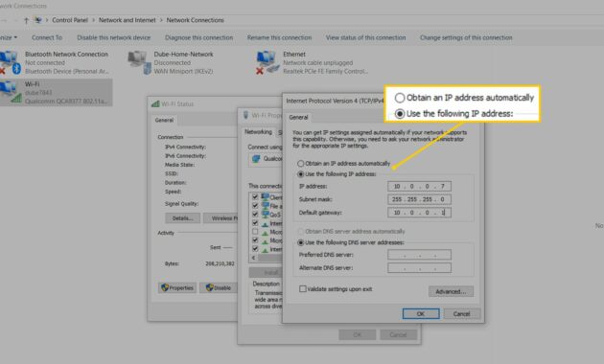Select the Bluetooth Network Connection icon
Image resolution: width=604 pixels, height=364 pixels.
coord(10,62)
